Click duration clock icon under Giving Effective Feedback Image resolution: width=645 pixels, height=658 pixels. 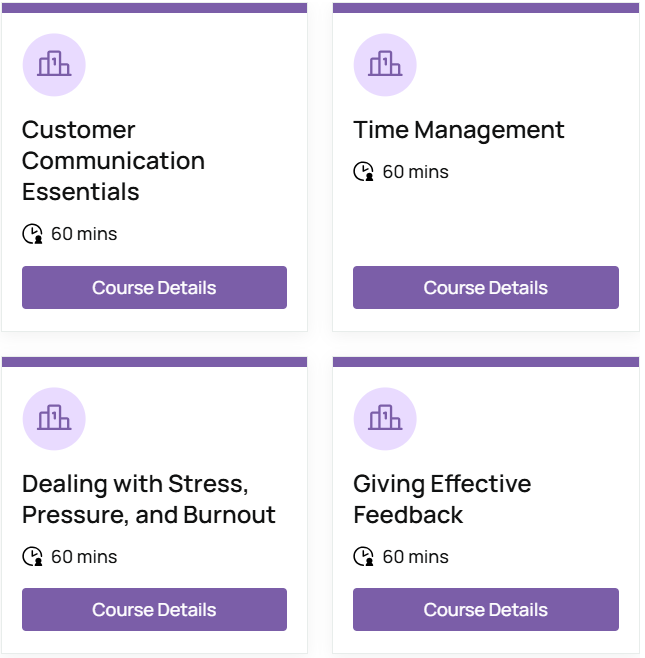pos(363,557)
